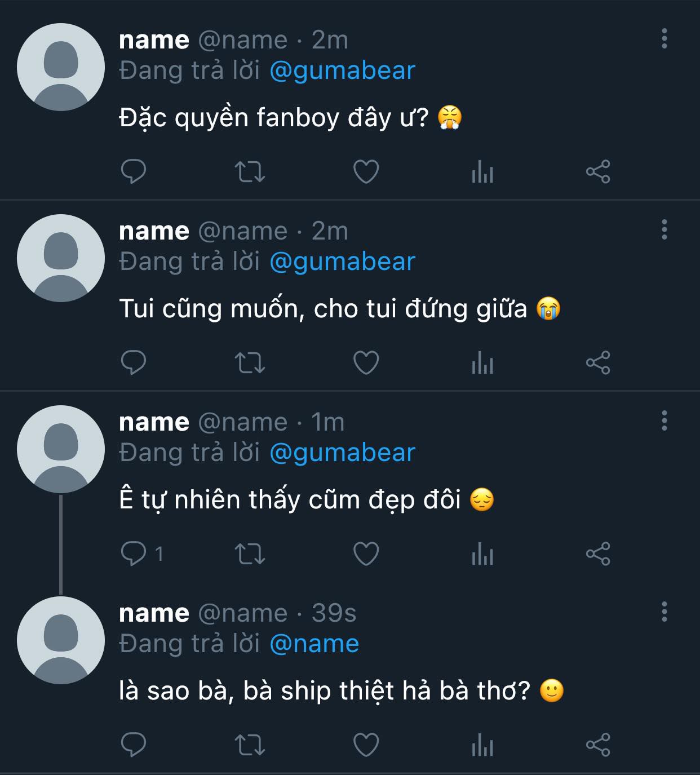Open more menu on "là sao bà" tweet
The image size is (700, 775).
(664, 612)
